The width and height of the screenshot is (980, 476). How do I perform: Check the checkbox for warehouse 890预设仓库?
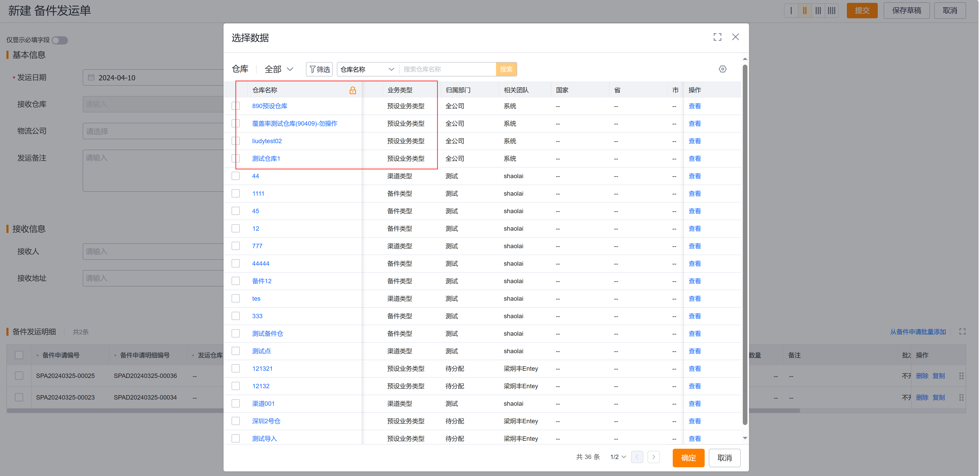(x=235, y=106)
